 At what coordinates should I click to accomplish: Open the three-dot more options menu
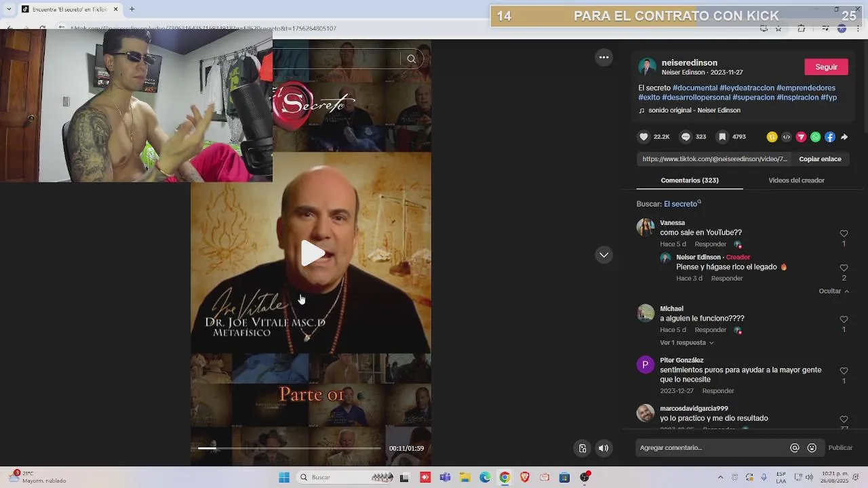(x=604, y=58)
